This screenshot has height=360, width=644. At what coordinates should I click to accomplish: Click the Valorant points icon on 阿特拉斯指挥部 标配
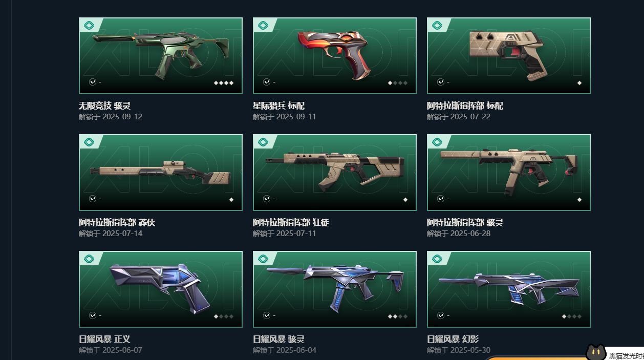tap(441, 82)
